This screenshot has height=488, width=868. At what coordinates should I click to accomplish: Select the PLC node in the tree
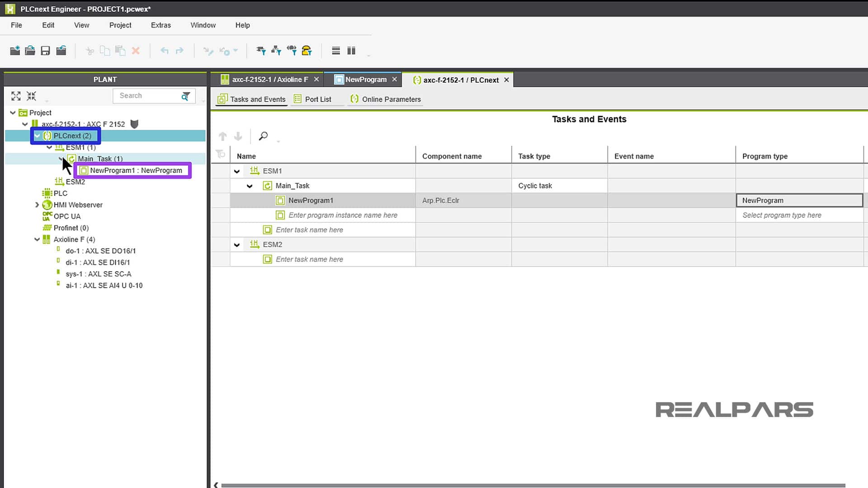[55, 193]
